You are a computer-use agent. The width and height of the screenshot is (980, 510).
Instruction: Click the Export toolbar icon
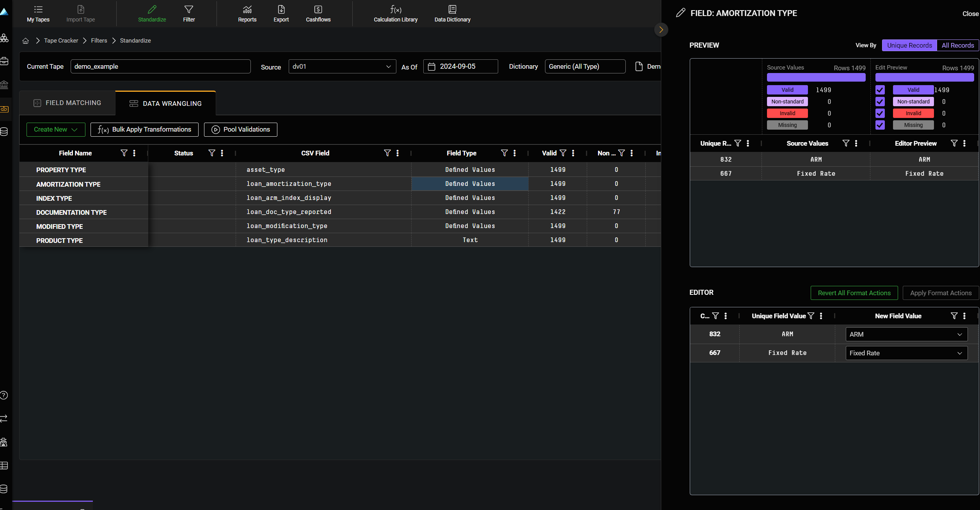click(281, 10)
